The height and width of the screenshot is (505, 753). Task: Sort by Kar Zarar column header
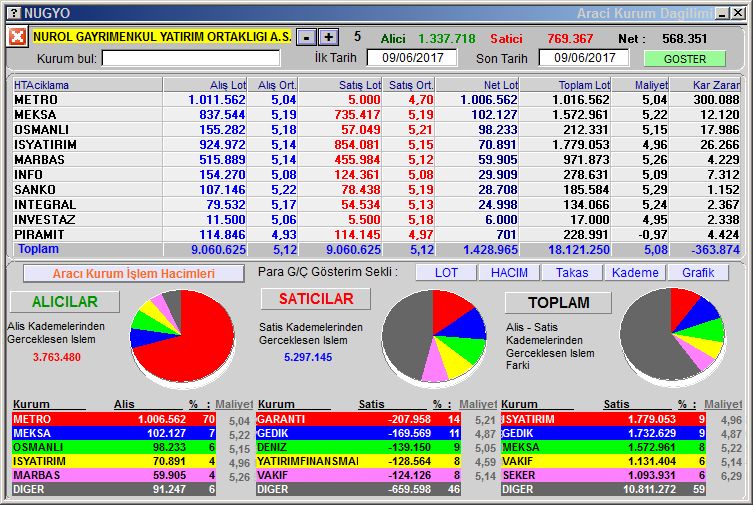[x=705, y=85]
